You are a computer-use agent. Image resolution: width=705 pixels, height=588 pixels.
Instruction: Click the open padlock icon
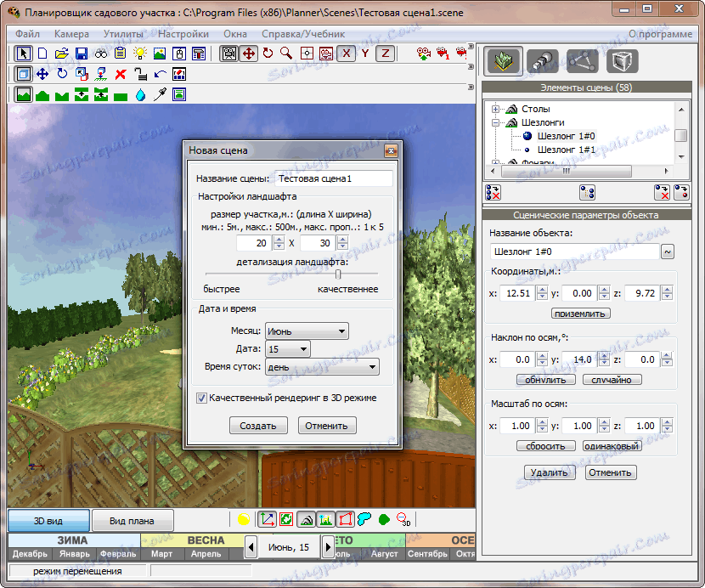coord(140,74)
